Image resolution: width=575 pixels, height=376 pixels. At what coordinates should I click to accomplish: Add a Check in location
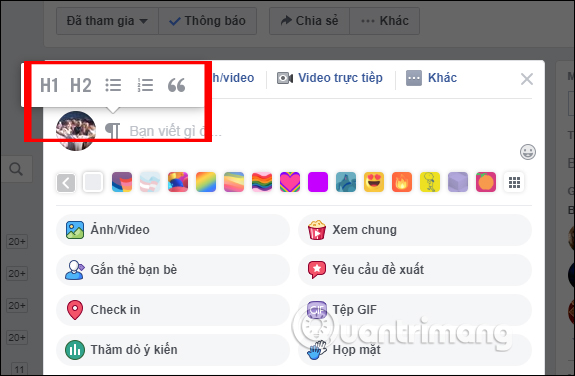pyautogui.click(x=173, y=310)
